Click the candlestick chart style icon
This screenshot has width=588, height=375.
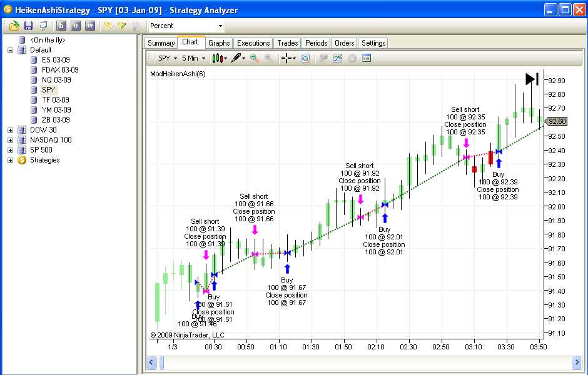click(x=217, y=58)
